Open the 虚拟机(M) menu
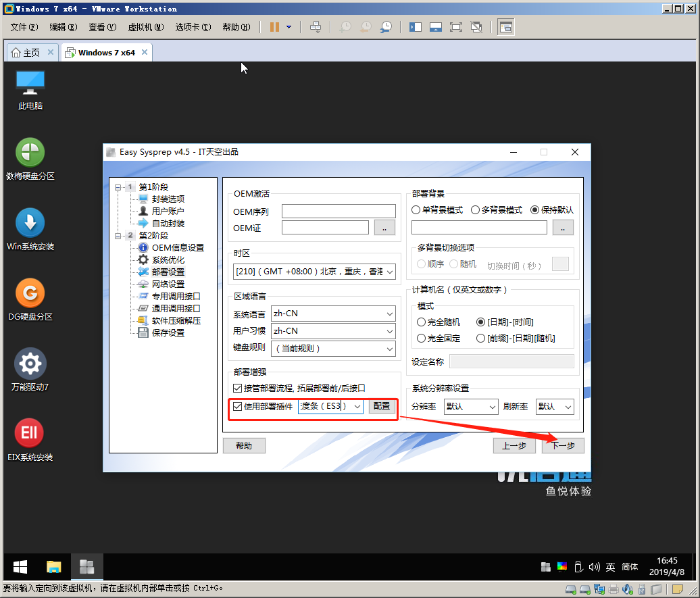The width and height of the screenshot is (700, 598). [x=145, y=27]
